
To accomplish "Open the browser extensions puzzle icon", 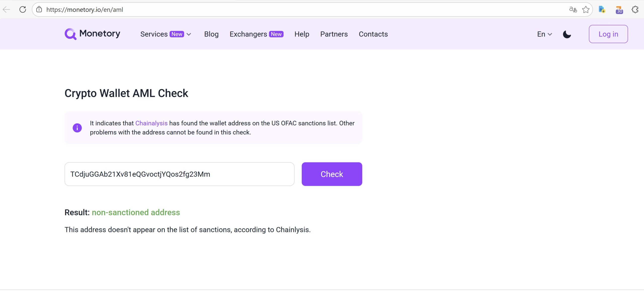I will click(635, 10).
